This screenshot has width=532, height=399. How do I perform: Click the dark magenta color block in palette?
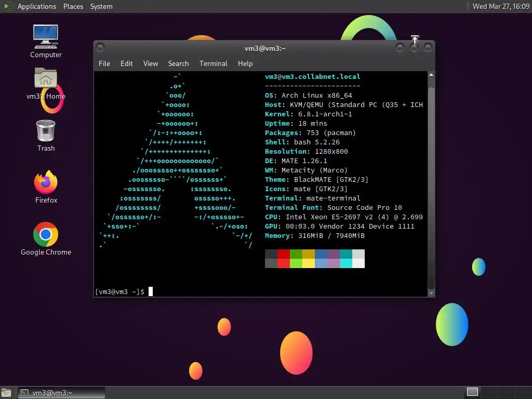coord(334,254)
